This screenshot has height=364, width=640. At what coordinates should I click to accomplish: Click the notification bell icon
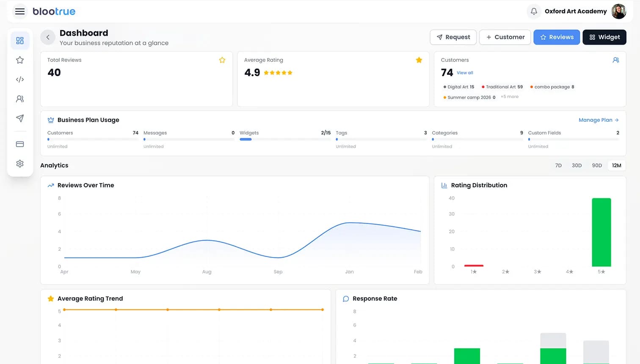pyautogui.click(x=533, y=11)
